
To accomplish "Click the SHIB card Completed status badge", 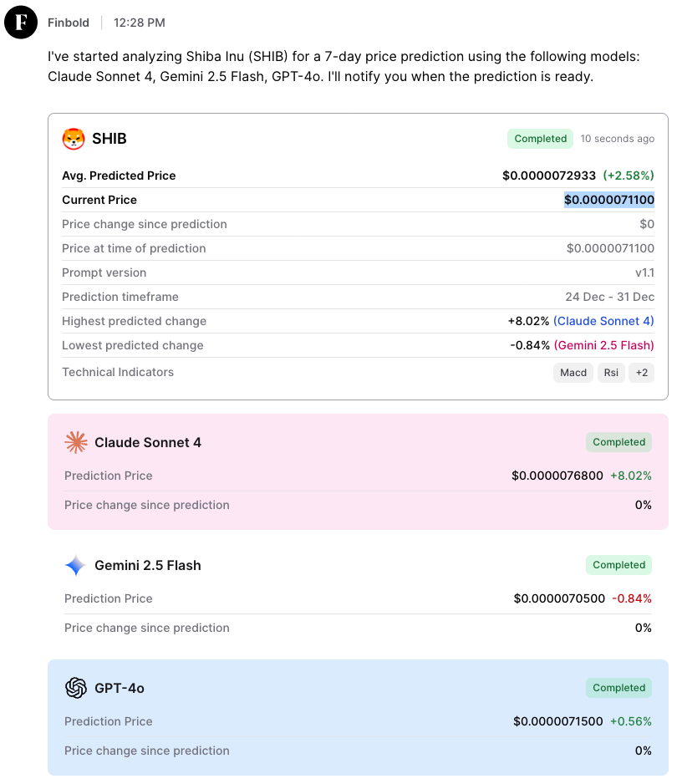I will coord(540,139).
